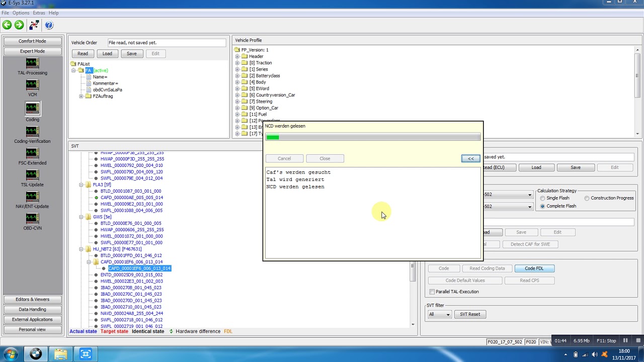Select the Construction Progress radio button
644x362 pixels.
[587, 198]
